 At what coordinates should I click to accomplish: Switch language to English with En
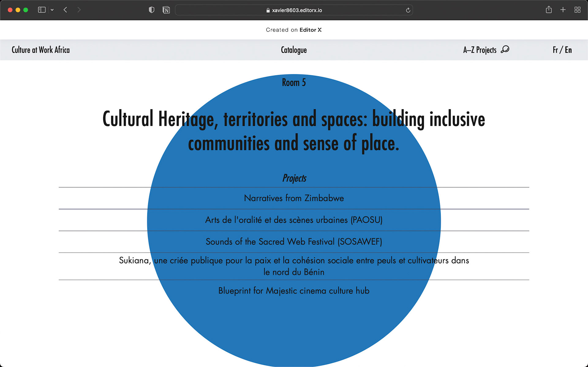pos(568,50)
